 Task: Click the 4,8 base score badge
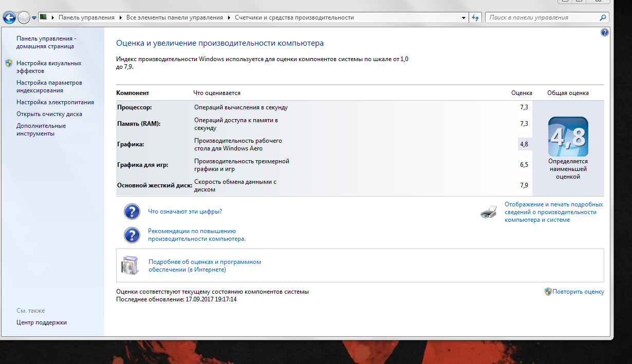[568, 137]
